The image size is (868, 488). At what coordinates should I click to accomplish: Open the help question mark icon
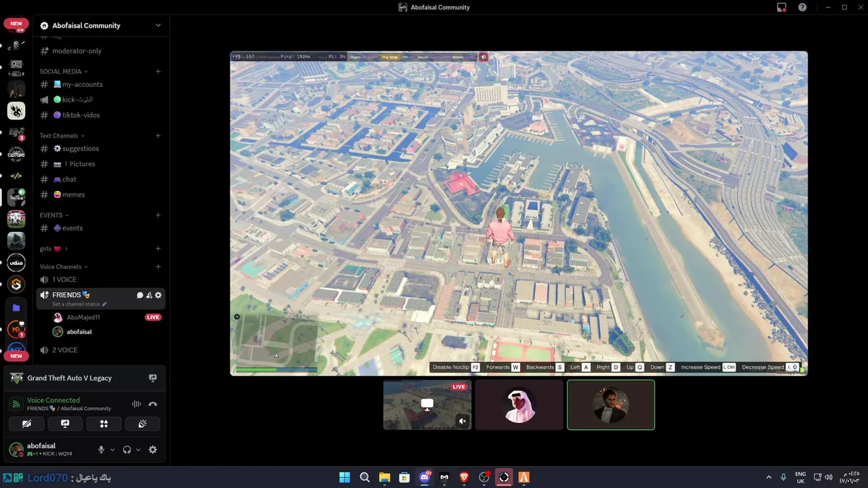coord(802,7)
